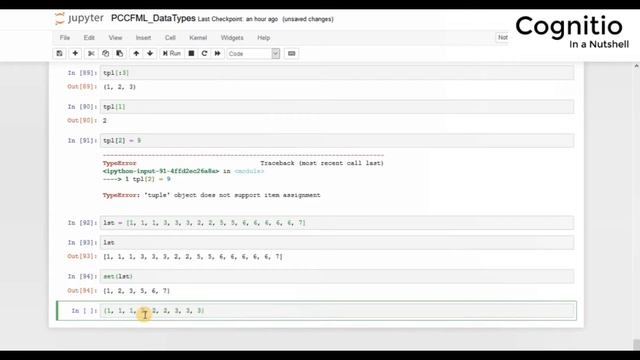The width and height of the screenshot is (640, 360).
Task: Click the active empty-prompt input cell
Action: coord(338,311)
